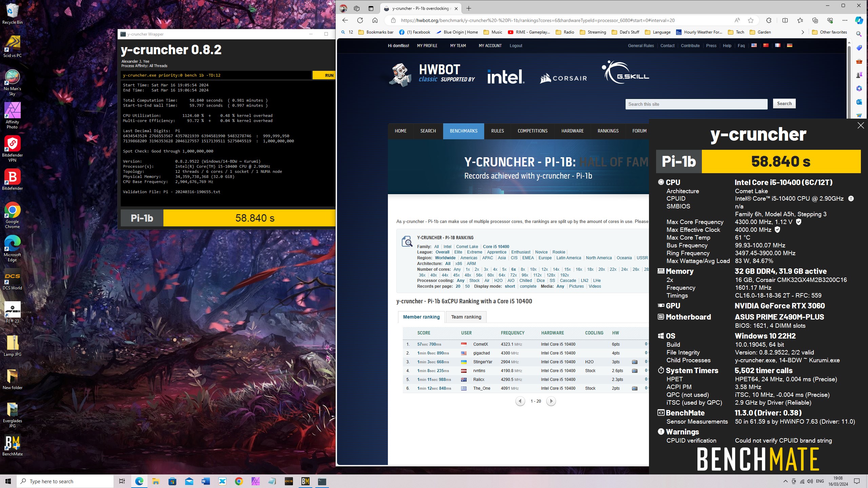The width and height of the screenshot is (868, 488).
Task: Open the Recycle Bin desktop icon
Action: pyautogui.click(x=12, y=14)
